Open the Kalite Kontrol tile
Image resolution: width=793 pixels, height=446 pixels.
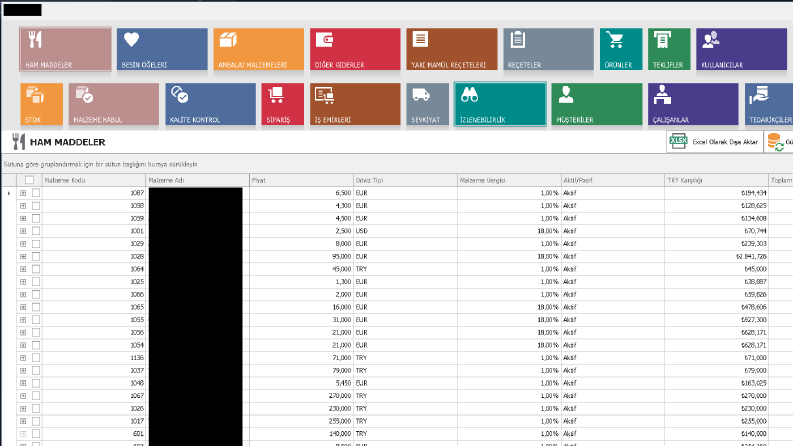point(210,104)
